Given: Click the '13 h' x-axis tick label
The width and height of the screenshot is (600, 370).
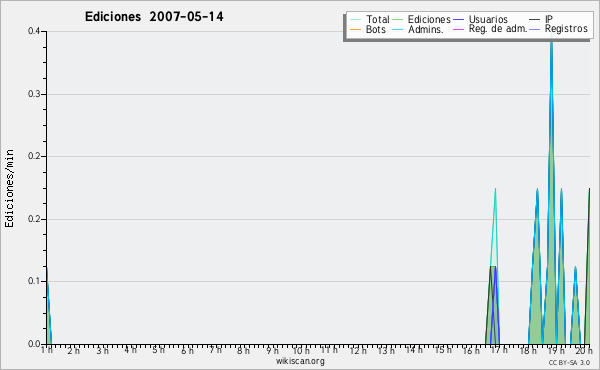Looking at the screenshot, I should pyautogui.click(x=386, y=351).
